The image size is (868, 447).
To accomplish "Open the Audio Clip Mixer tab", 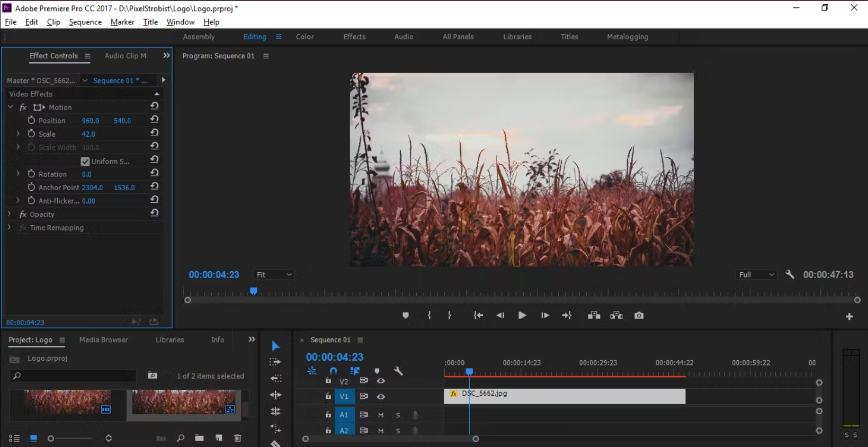I will point(126,56).
